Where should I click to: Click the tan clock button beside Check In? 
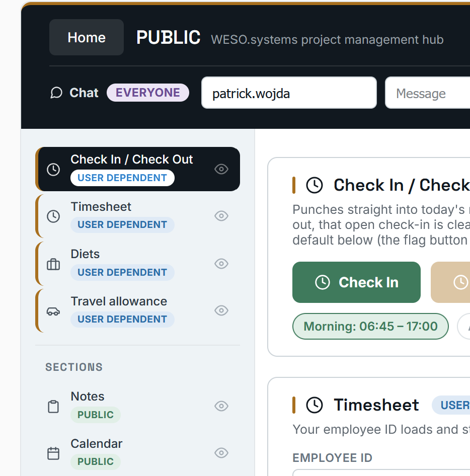point(450,282)
